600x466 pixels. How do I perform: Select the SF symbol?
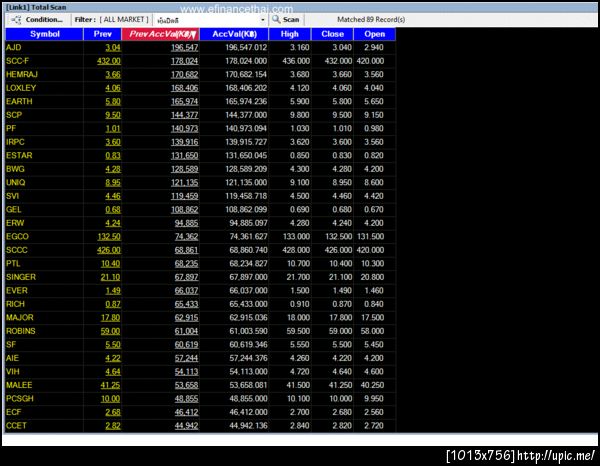(x=11, y=345)
